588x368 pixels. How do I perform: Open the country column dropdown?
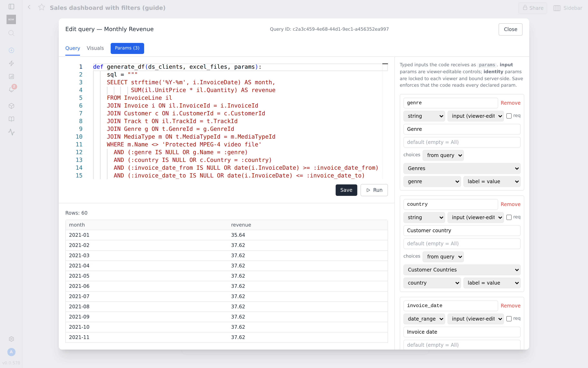[x=432, y=283]
